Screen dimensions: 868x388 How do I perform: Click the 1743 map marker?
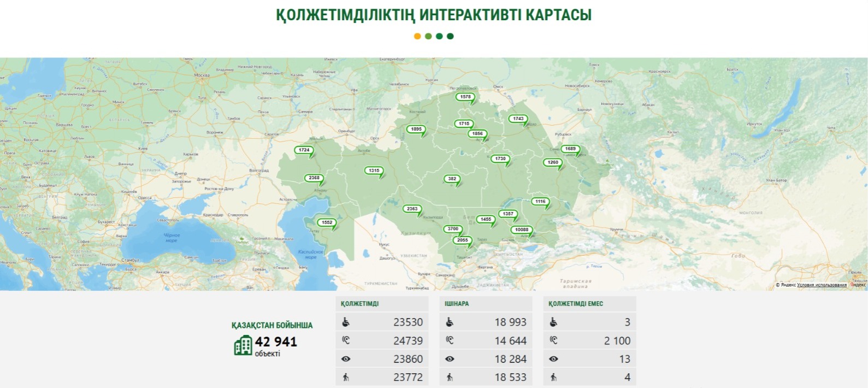click(518, 119)
